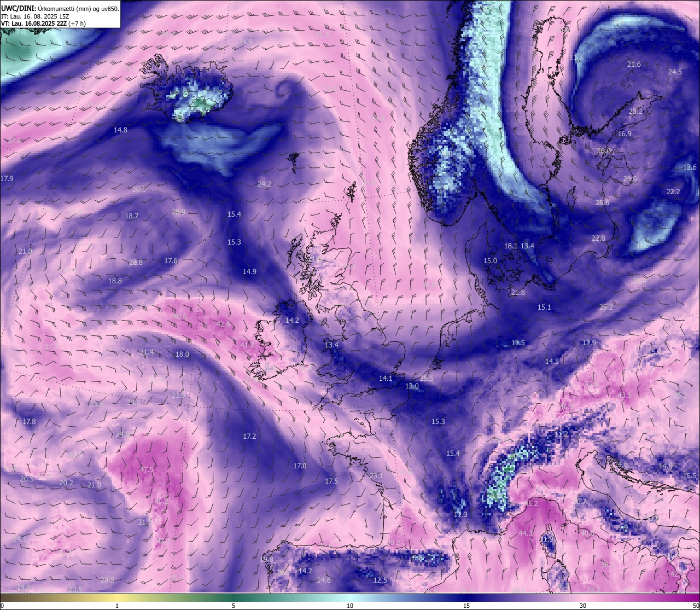The image size is (700, 610).
Task: Click the map value '15.1'
Action: tap(544, 307)
